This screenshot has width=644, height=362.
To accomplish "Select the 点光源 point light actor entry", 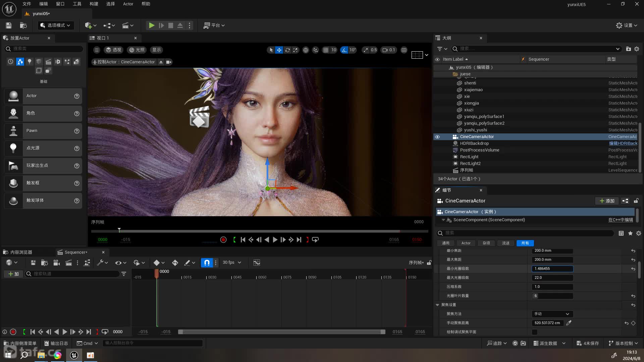I will [43, 148].
